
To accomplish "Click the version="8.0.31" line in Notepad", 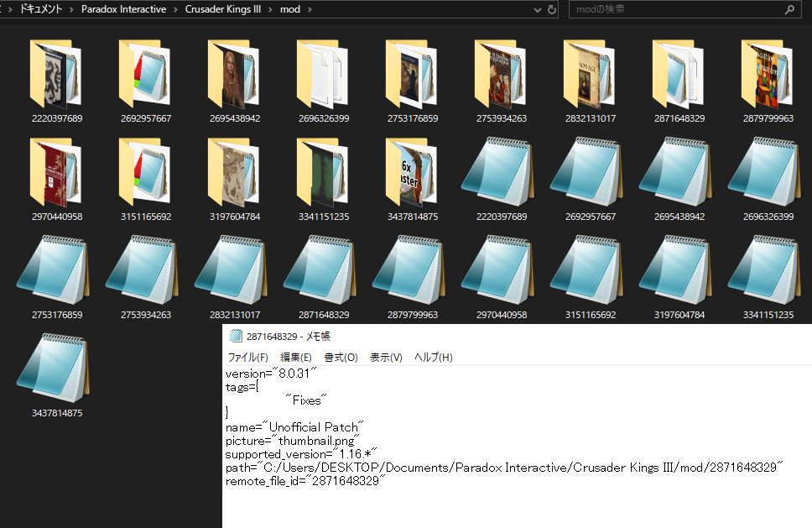I will (x=271, y=373).
